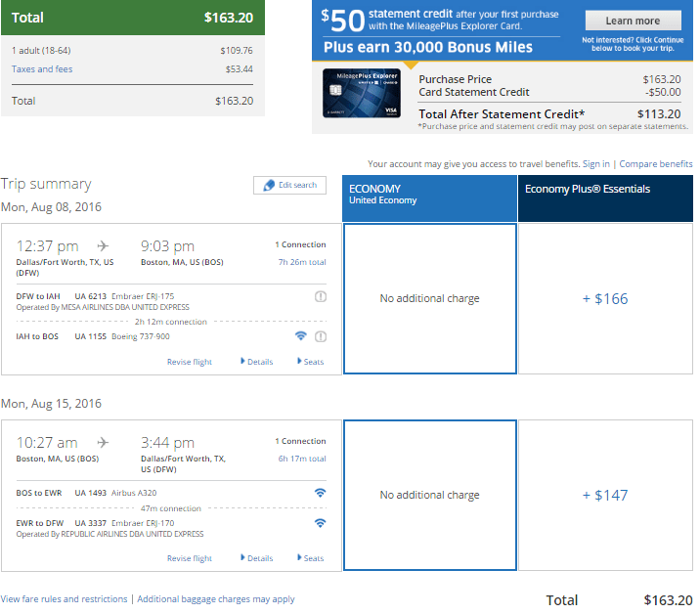Expand Details for the Aug 08 flight
The width and height of the screenshot is (700, 614).
click(x=257, y=361)
